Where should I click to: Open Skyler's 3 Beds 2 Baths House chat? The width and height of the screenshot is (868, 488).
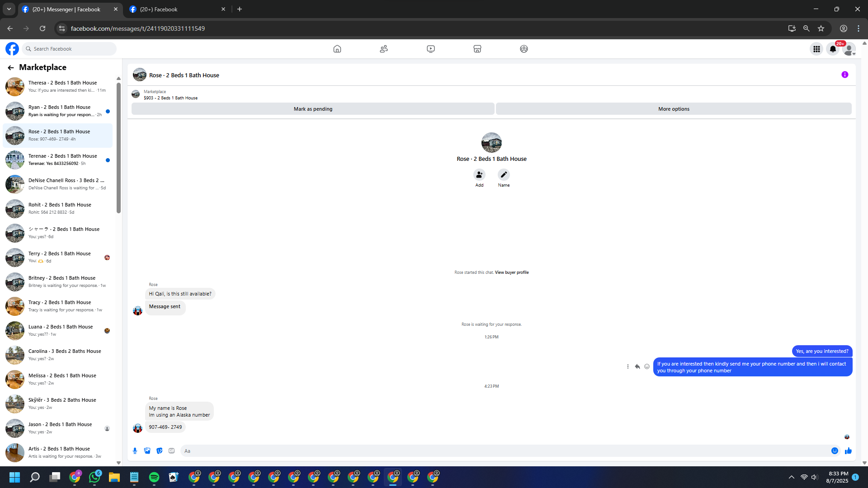(x=58, y=404)
